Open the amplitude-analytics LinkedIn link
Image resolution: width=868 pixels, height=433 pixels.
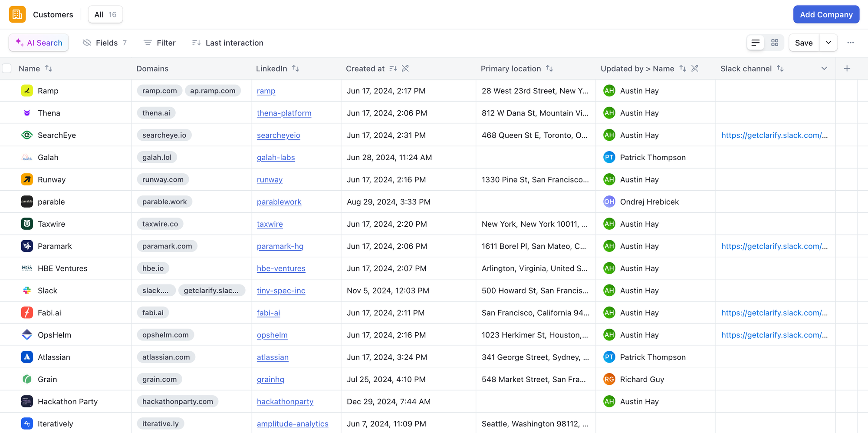tap(293, 423)
